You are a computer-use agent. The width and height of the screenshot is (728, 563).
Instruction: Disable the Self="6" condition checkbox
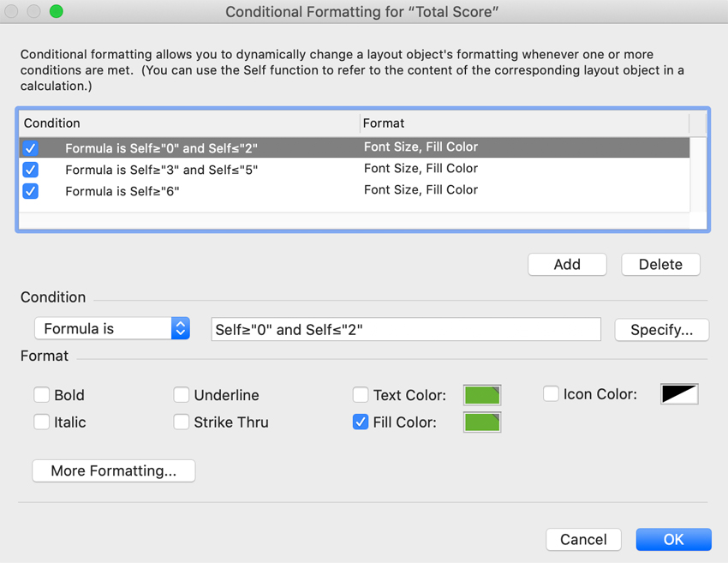tap(31, 190)
